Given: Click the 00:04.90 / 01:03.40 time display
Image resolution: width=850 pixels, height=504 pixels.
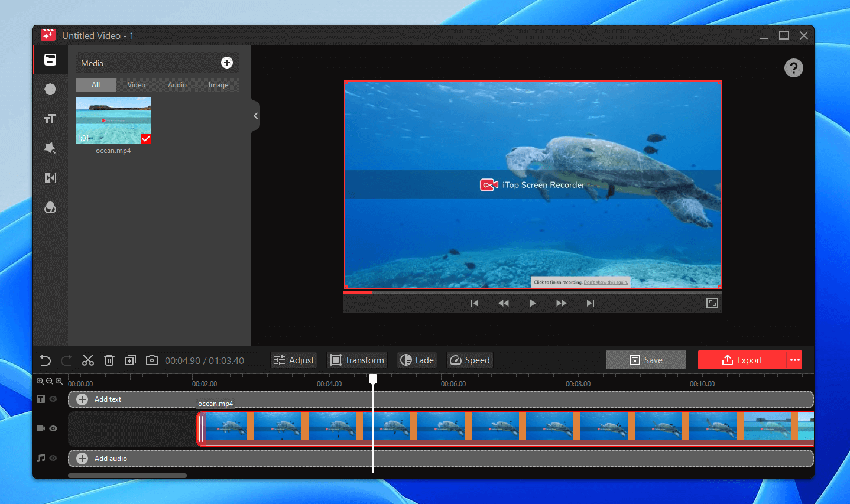Looking at the screenshot, I should pos(205,360).
